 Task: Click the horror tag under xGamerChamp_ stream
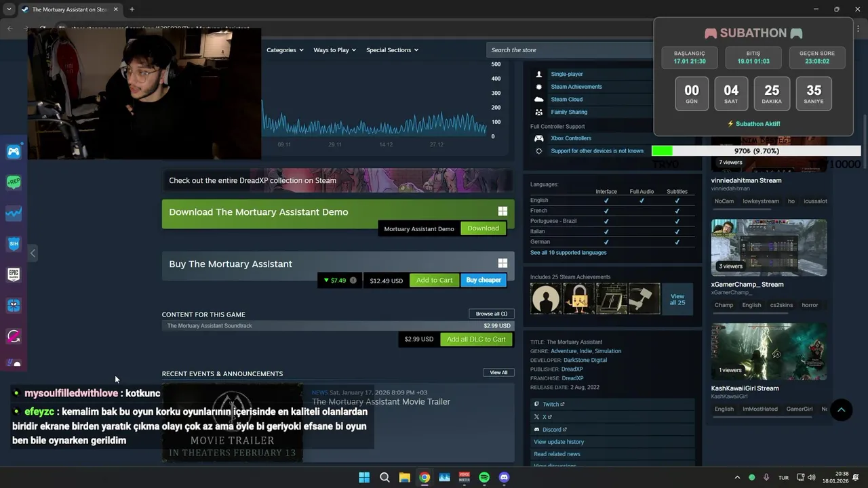pyautogui.click(x=810, y=305)
